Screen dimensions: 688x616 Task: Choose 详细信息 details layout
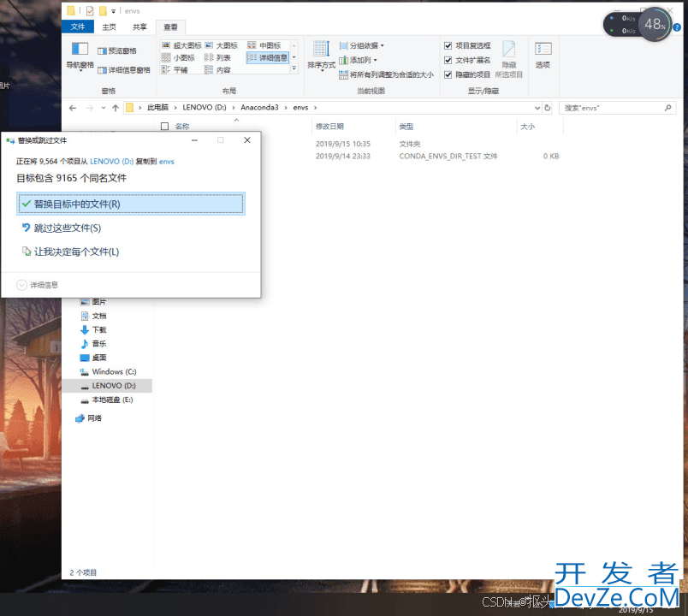tap(267, 57)
